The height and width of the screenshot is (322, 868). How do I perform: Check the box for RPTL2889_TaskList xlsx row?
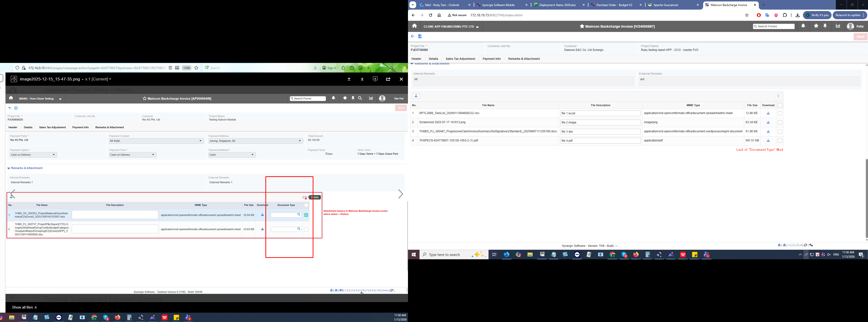(780, 113)
